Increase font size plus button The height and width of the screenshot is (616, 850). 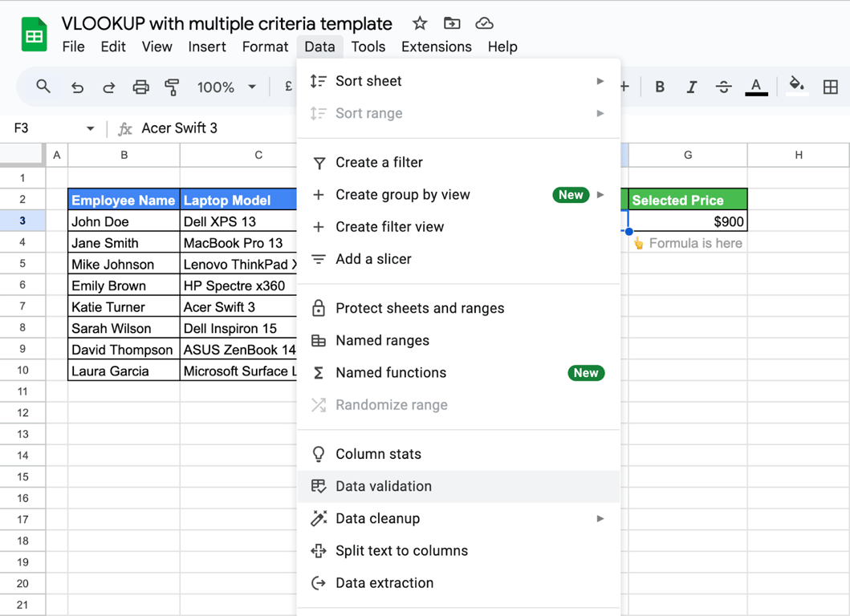(x=624, y=87)
